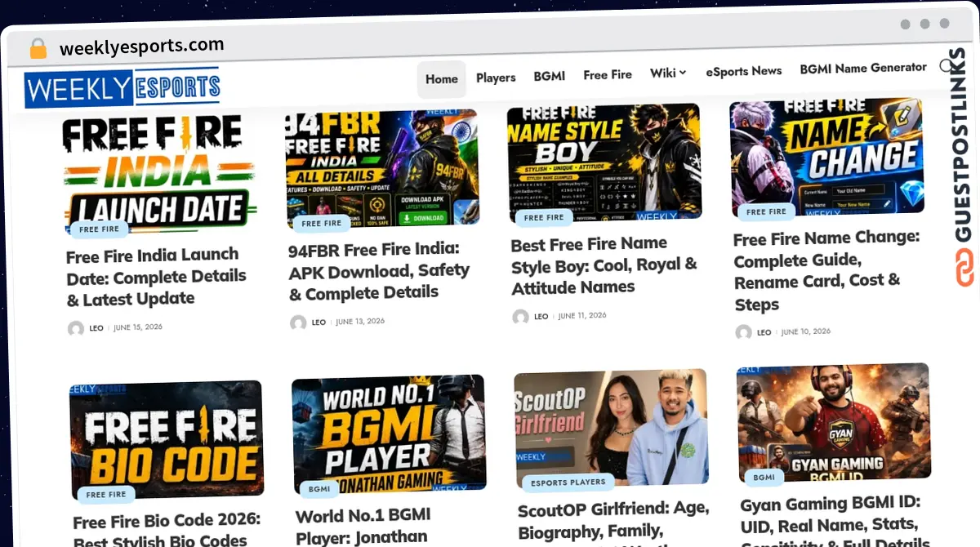Click the JUNE 11, 2026 date
Viewport: 980px width, 547px height.
pos(582,316)
